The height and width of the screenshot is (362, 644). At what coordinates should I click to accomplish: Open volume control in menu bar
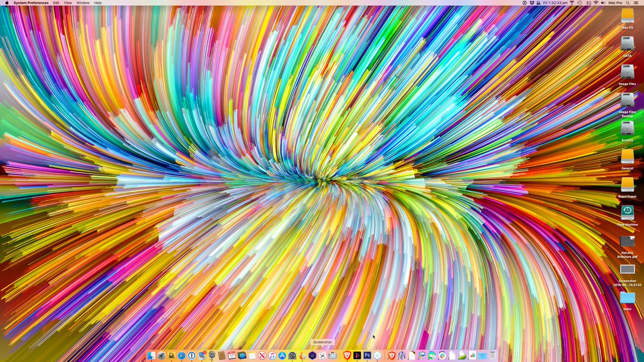[603, 3]
